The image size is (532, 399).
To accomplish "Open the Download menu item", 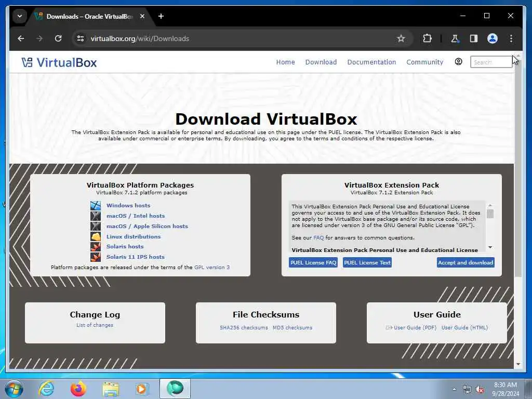I will pos(321,62).
